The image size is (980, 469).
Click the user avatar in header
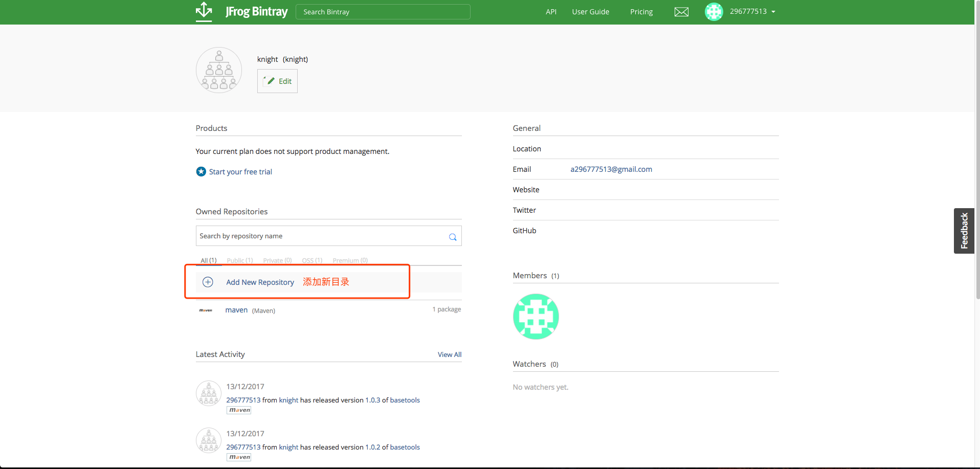pyautogui.click(x=714, y=12)
